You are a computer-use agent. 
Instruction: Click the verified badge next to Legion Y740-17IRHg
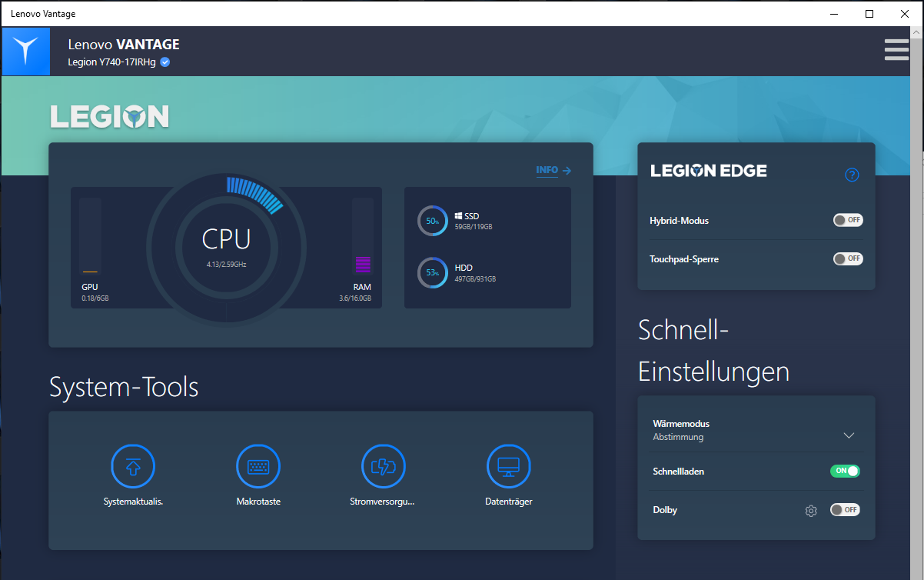[x=165, y=62]
